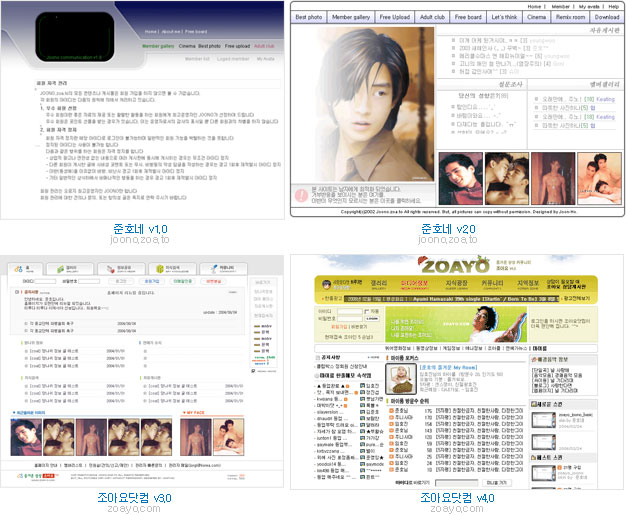Select the 'Free Upload' tab in v2.0
The width and height of the screenshot is (626, 515).
click(411, 17)
